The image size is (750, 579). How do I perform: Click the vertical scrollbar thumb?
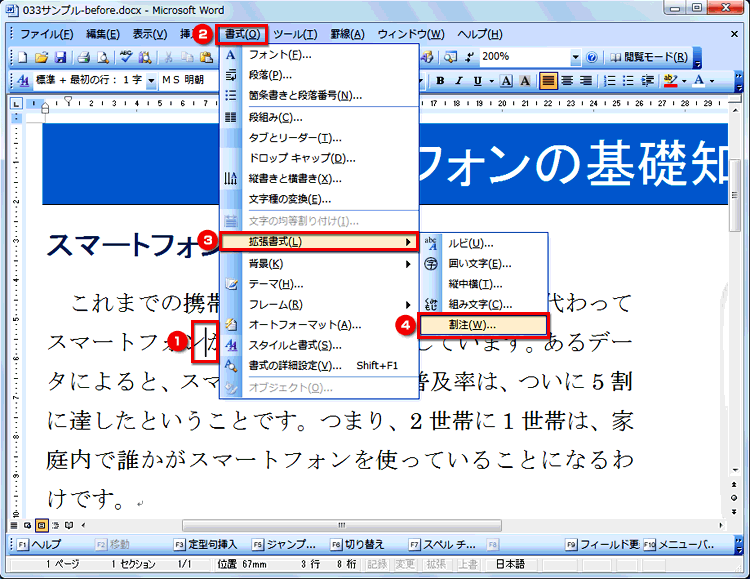click(x=735, y=196)
